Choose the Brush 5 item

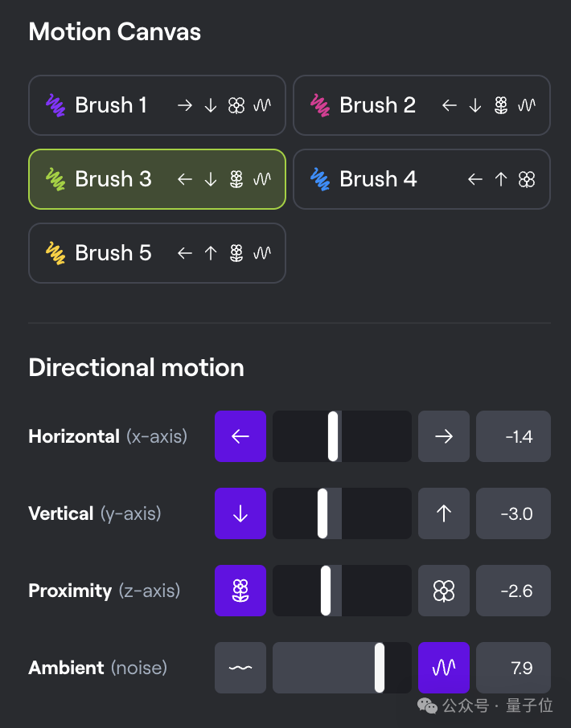pyautogui.click(x=157, y=253)
